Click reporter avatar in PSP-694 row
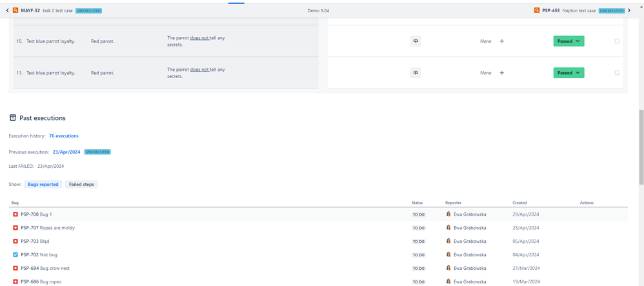644x286 pixels. click(x=448, y=269)
